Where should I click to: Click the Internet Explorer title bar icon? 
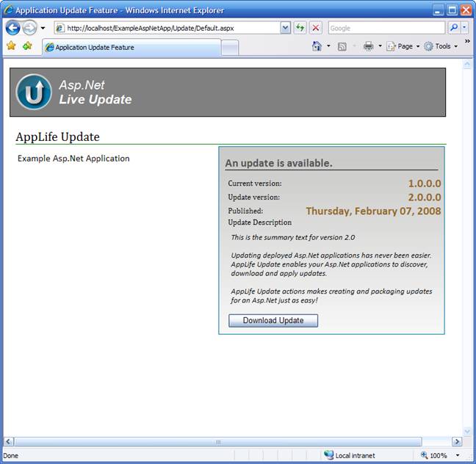click(8, 10)
